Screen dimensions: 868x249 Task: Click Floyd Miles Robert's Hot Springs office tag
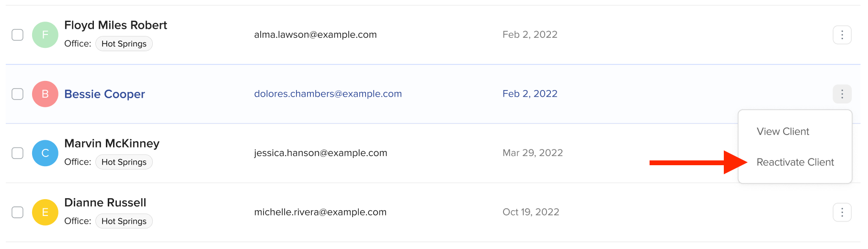[124, 44]
